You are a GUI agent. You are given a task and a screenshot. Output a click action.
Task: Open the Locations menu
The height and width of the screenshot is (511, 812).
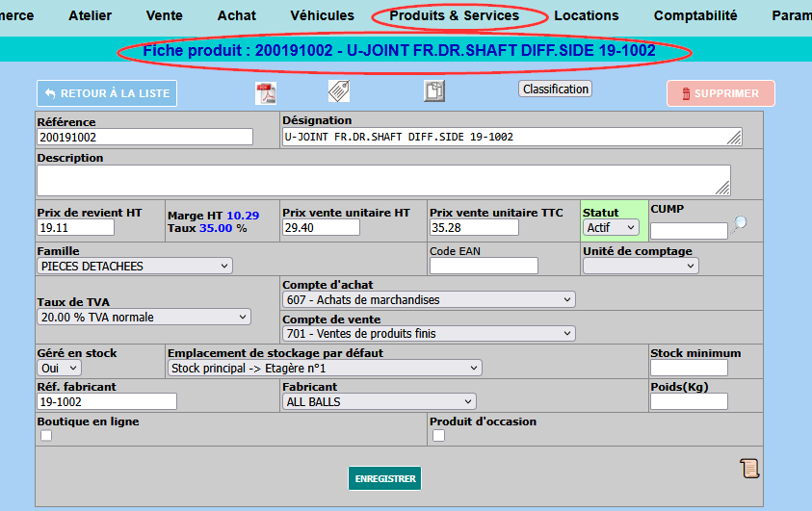click(x=587, y=15)
